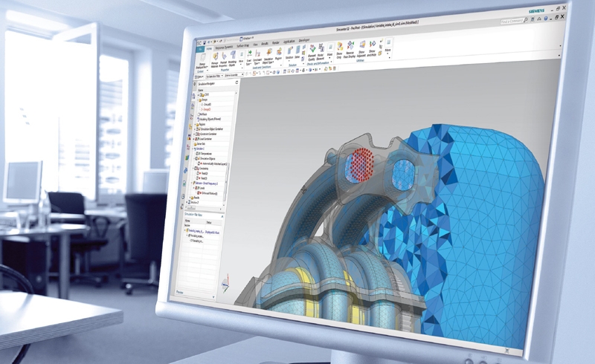This screenshot has width=595, height=364.
Task: Switch to the Response Dynamics tab
Action: point(224,47)
